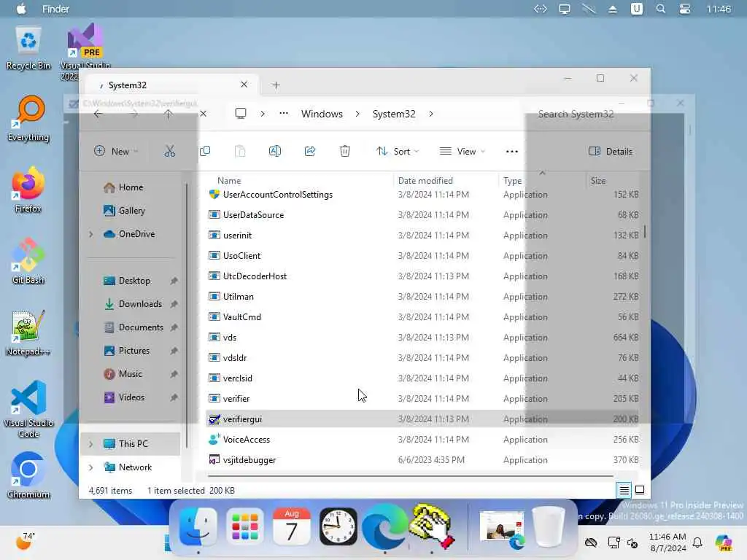Toggle the Details pane button

click(x=611, y=152)
